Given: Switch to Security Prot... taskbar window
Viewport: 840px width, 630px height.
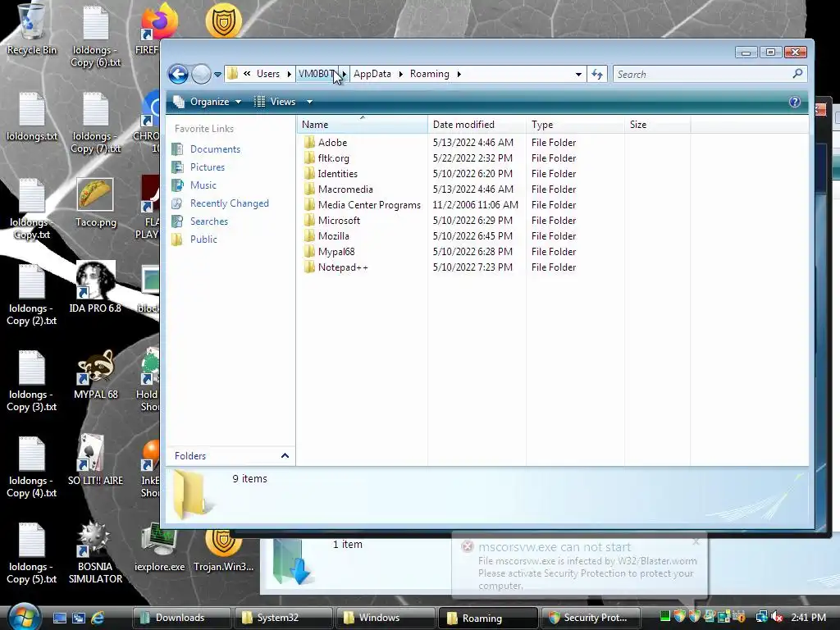Looking at the screenshot, I should click(x=591, y=618).
